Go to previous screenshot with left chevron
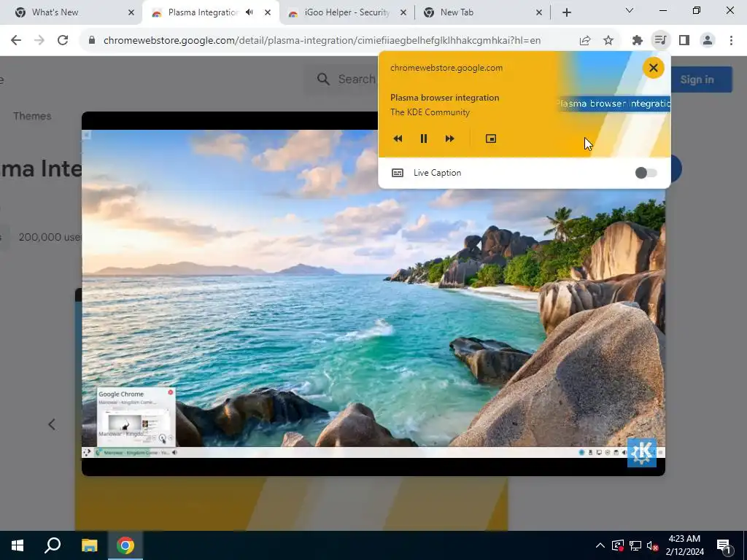 tap(52, 424)
